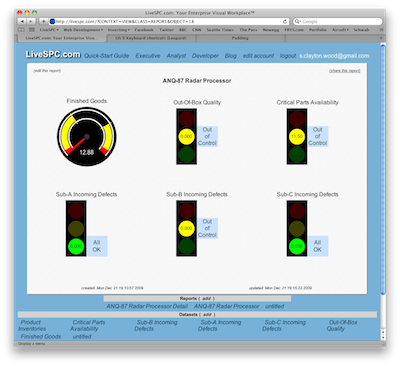Go back with the browser back arrow
Image resolution: width=400 pixels, height=366 pixels.
tap(22, 21)
